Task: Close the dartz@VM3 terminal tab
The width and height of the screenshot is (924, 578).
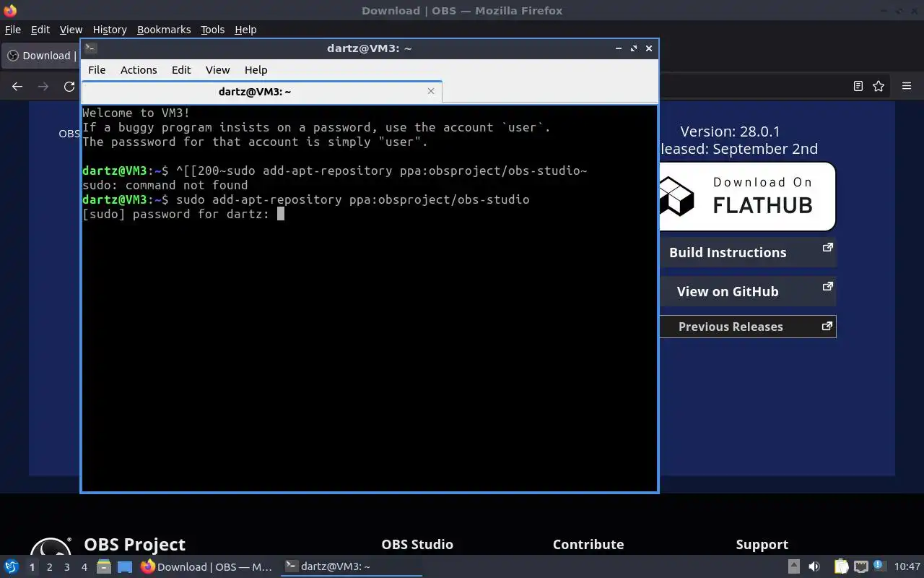Action: (431, 91)
